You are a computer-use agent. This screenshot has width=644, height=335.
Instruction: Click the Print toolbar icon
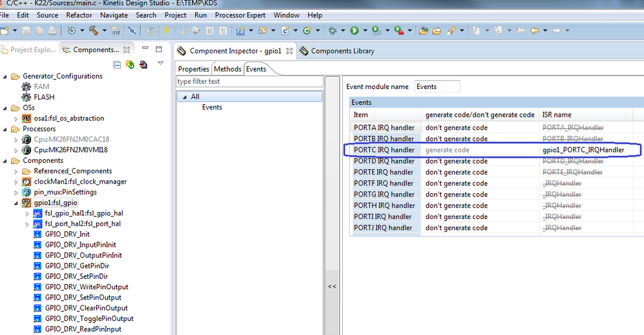[52, 31]
